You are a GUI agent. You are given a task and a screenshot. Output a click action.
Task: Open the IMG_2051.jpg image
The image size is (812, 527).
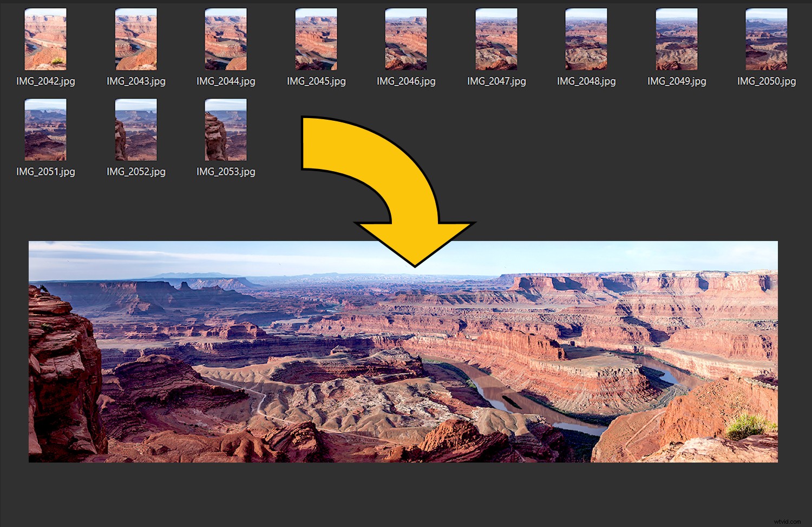[45, 130]
